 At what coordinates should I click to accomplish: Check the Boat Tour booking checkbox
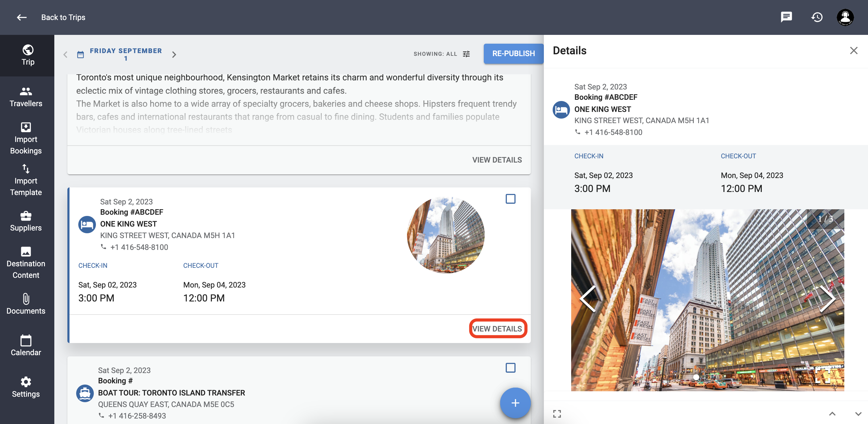(510, 367)
